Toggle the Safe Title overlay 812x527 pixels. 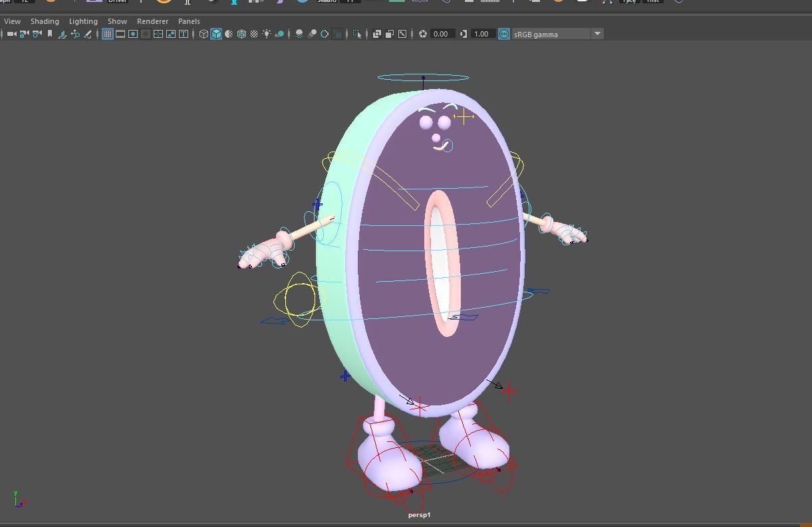pos(184,34)
